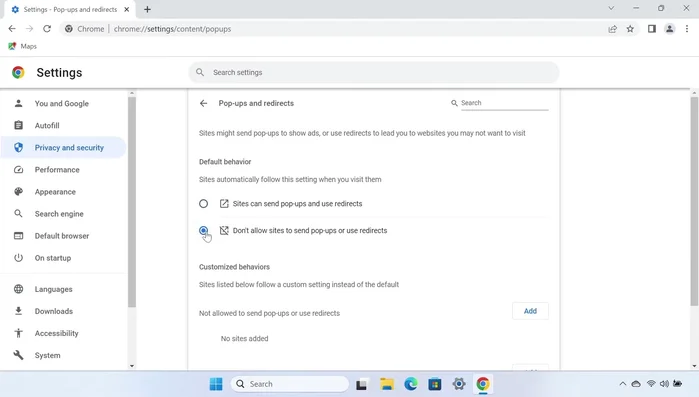Open Windows Settings gear in the taskbar
699x397 pixels.
(x=459, y=384)
